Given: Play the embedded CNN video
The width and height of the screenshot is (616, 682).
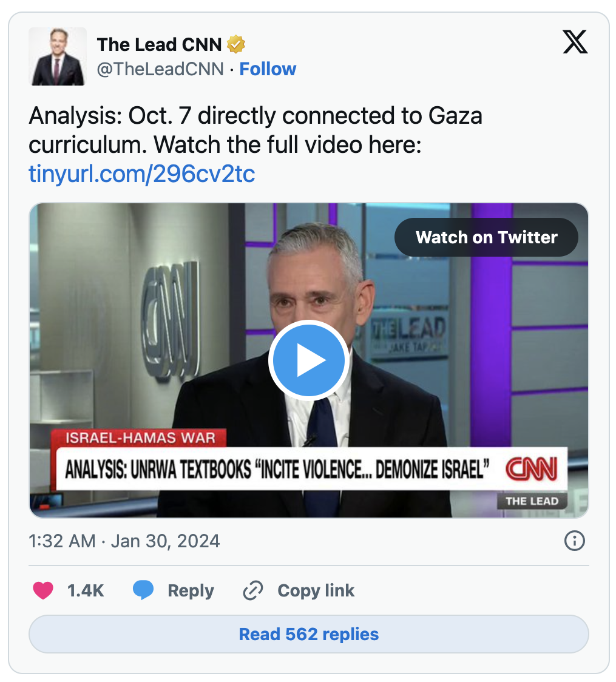Looking at the screenshot, I should coord(309,360).
